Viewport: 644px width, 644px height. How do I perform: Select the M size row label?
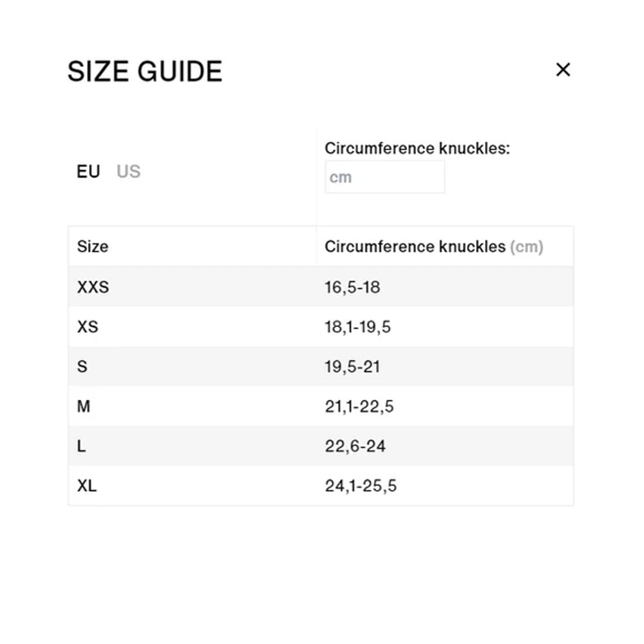tap(84, 407)
